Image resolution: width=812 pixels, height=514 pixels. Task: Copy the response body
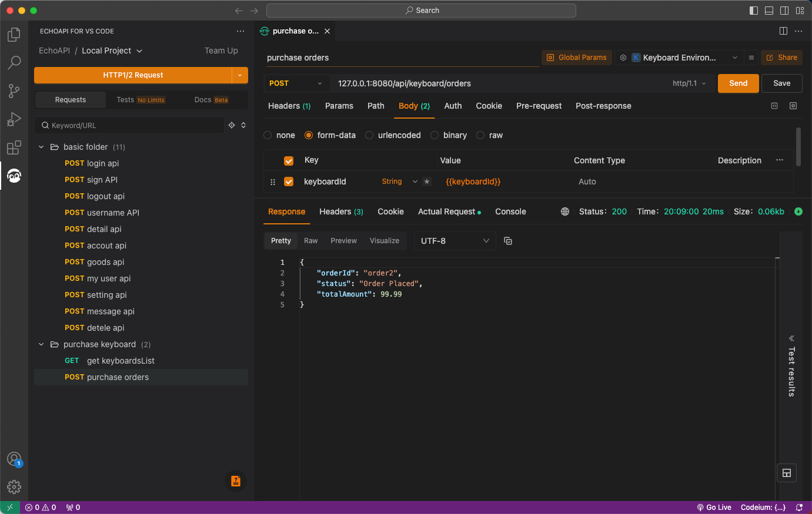508,241
